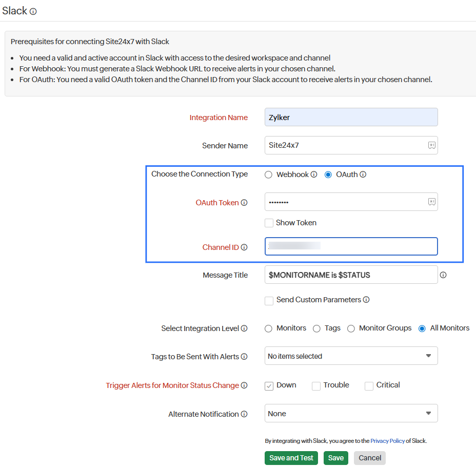The height and width of the screenshot is (466, 476).
Task: Choose Monitors as the integration level
Action: point(268,328)
